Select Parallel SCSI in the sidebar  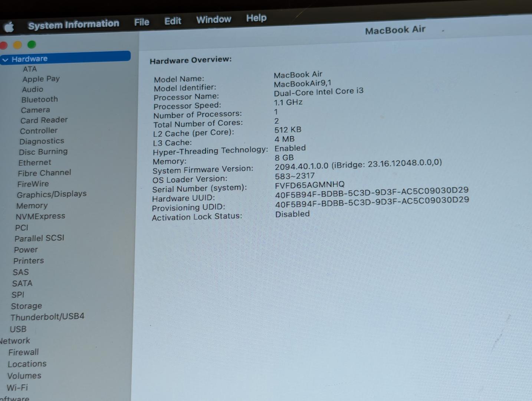39,238
